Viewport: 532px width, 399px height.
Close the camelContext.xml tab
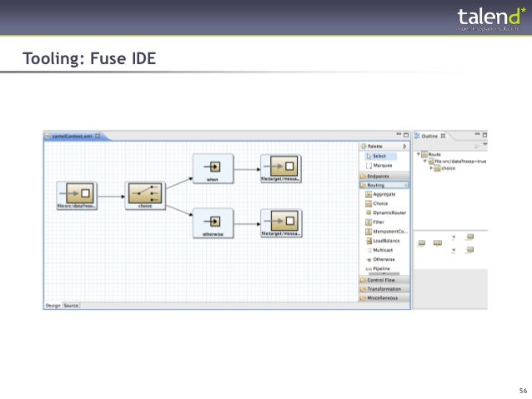98,136
